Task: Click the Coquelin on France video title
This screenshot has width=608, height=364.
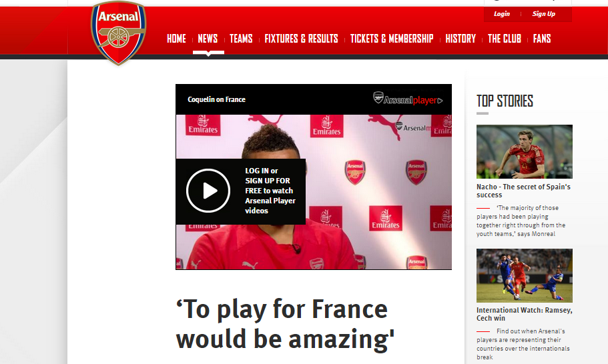Action: point(216,99)
